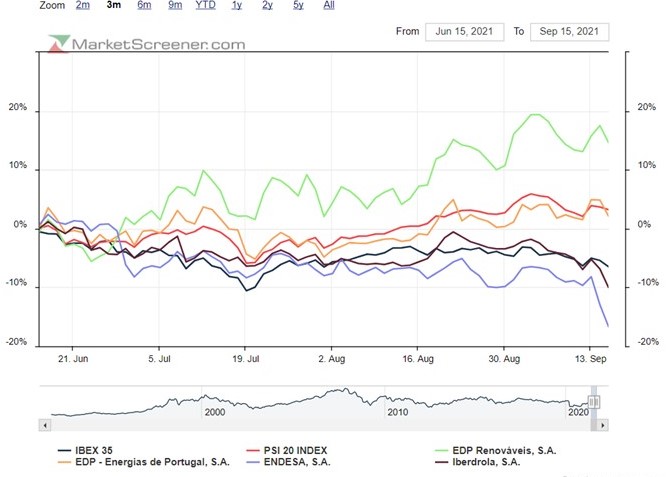Click the 13. Sep axis label
The width and height of the screenshot is (666, 477).
[591, 359]
